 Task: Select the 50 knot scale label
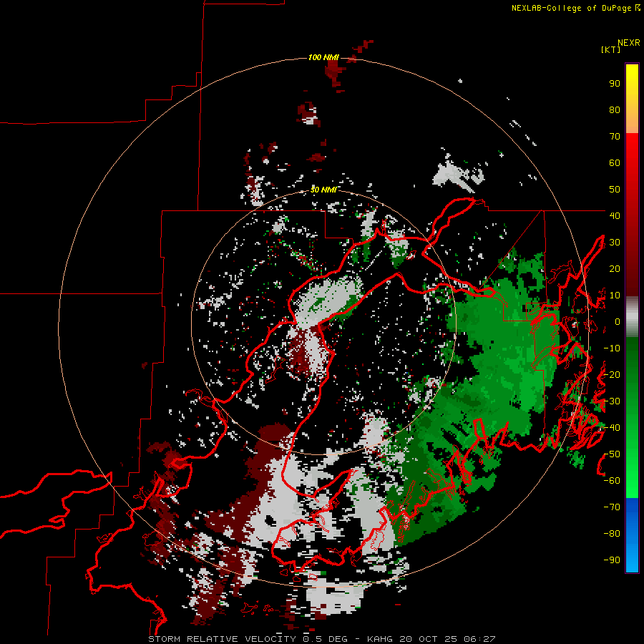pyautogui.click(x=615, y=190)
